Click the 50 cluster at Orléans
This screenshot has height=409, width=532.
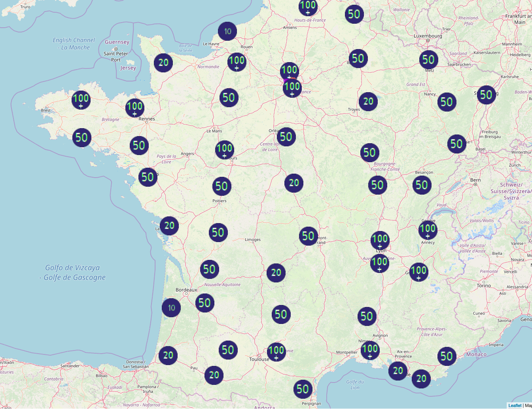(286, 137)
